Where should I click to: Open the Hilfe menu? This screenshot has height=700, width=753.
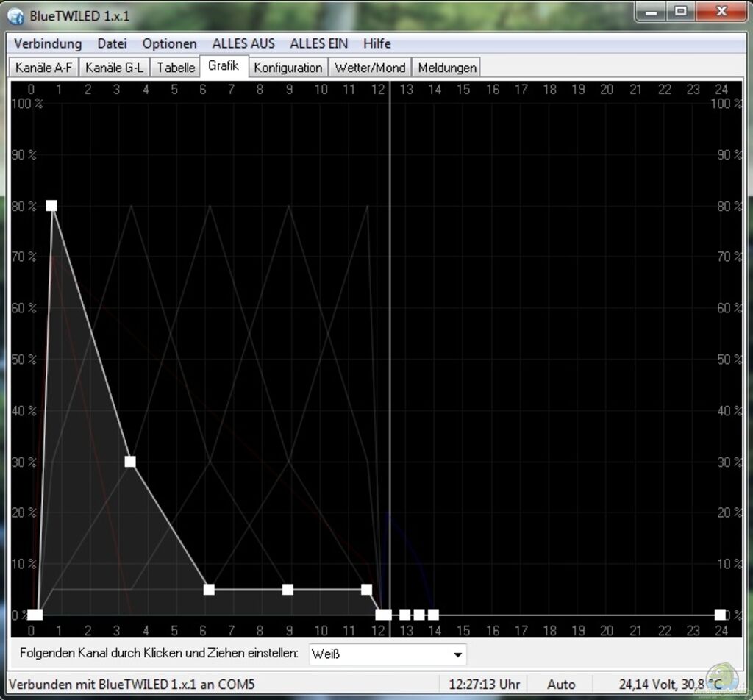(x=376, y=43)
